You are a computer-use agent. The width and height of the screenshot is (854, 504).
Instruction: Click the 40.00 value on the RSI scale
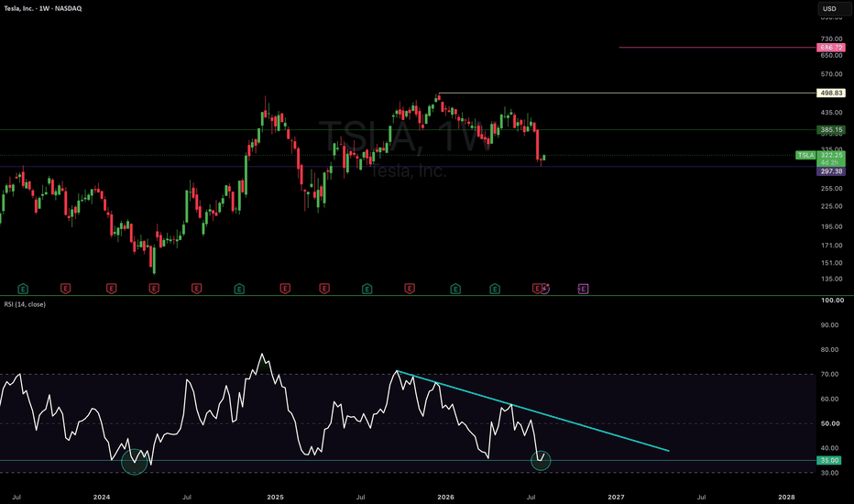[829, 448]
